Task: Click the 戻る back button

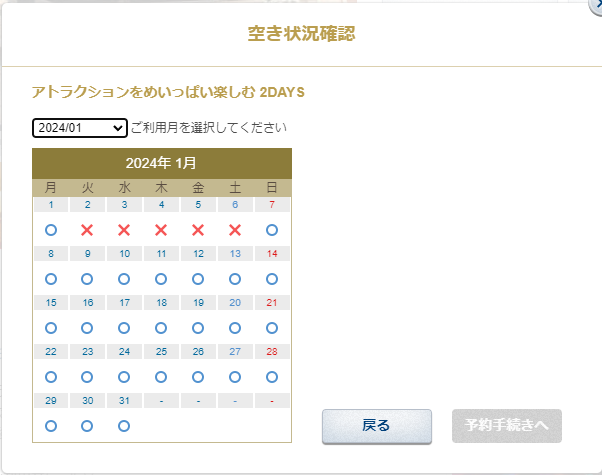Action: 377,425
